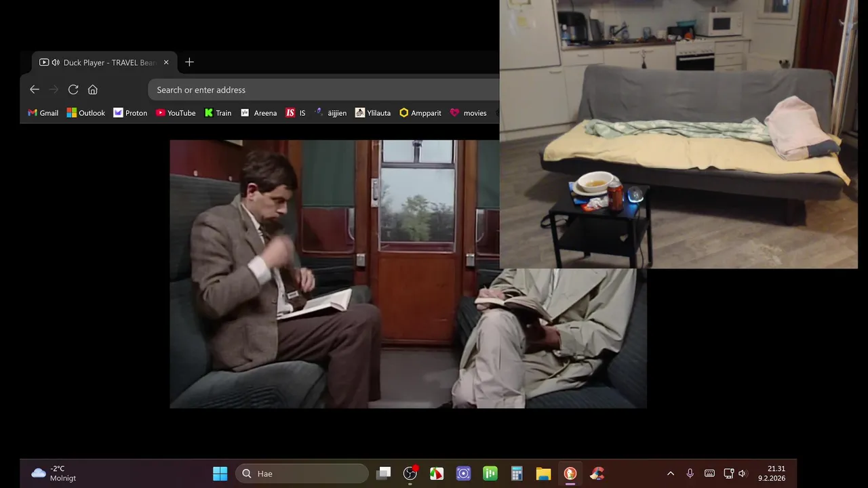Image resolution: width=868 pixels, height=488 pixels.
Task: Open Calculator from the taskbar
Action: click(517, 474)
